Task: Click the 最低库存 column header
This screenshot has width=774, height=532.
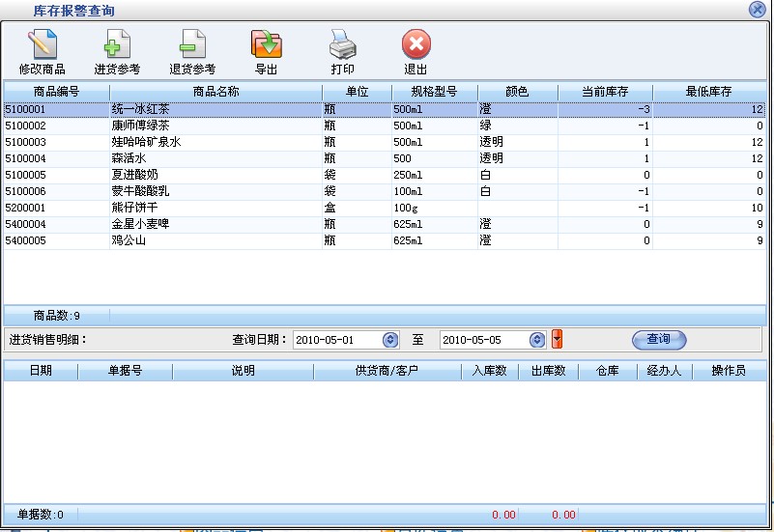Action: point(708,92)
